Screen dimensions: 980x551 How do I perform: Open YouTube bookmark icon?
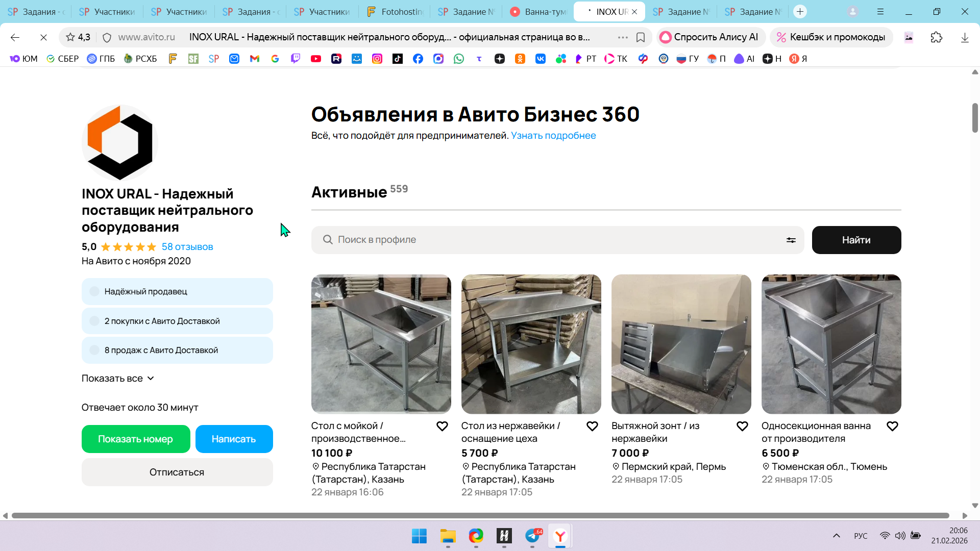[x=316, y=59]
